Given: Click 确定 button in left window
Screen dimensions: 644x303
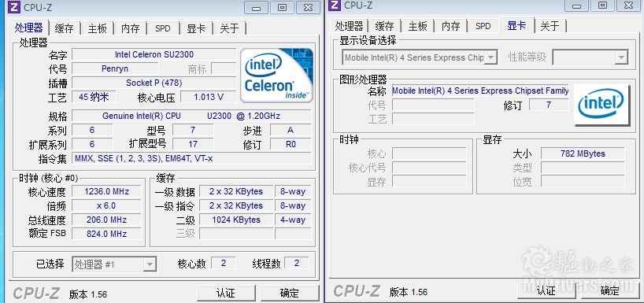Looking at the screenshot, I should click(290, 293).
